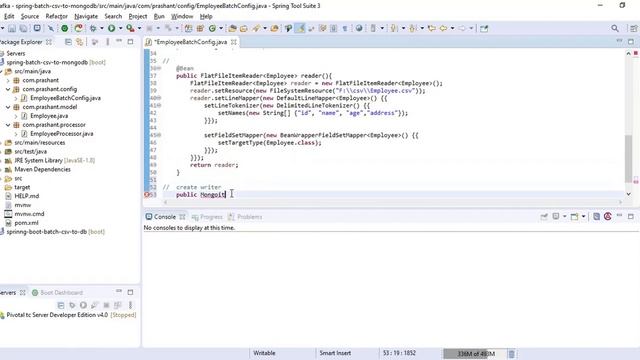Maximize the Package Explorer panel
Viewport: 640px width, 360px height.
(x=130, y=42)
